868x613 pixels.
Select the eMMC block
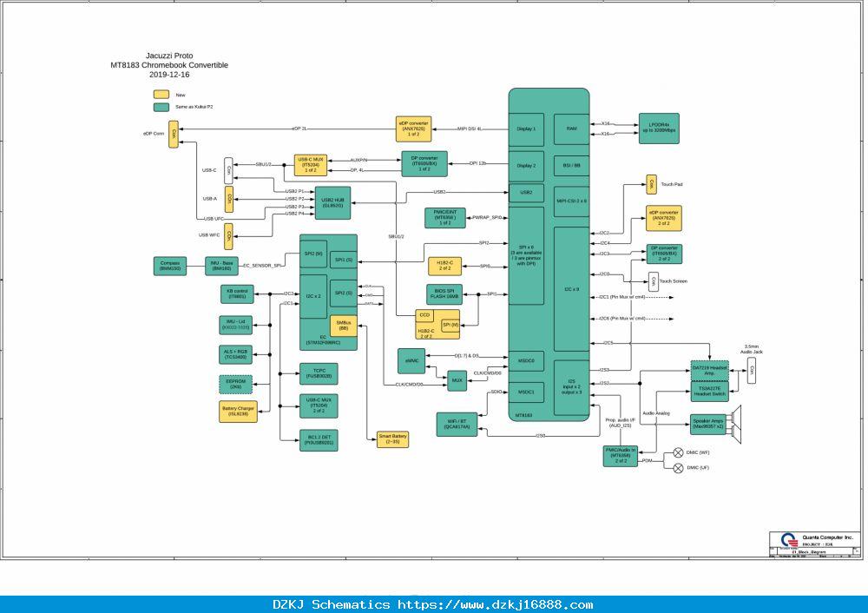coord(411,361)
